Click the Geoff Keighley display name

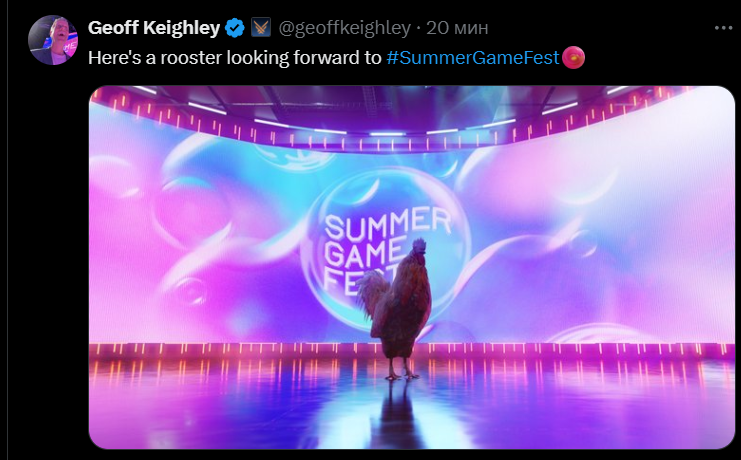pyautogui.click(x=154, y=28)
